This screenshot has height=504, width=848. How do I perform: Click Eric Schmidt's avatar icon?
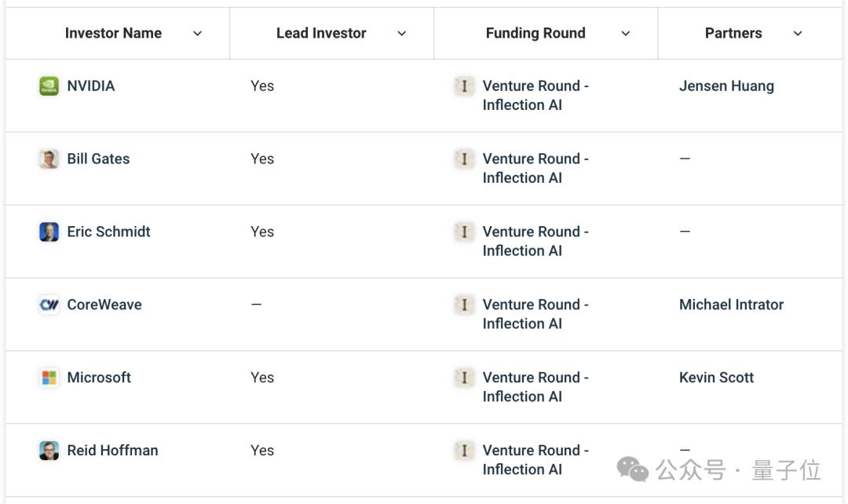click(x=49, y=232)
